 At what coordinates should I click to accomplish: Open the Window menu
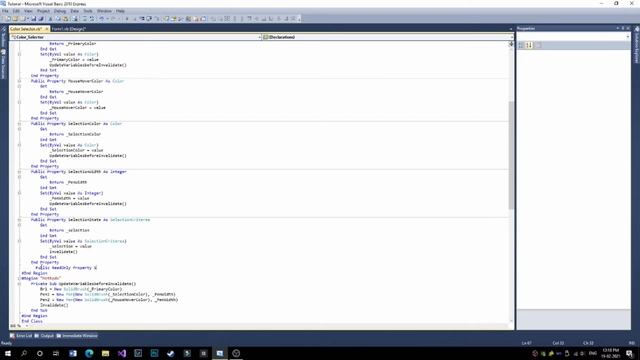[104, 11]
